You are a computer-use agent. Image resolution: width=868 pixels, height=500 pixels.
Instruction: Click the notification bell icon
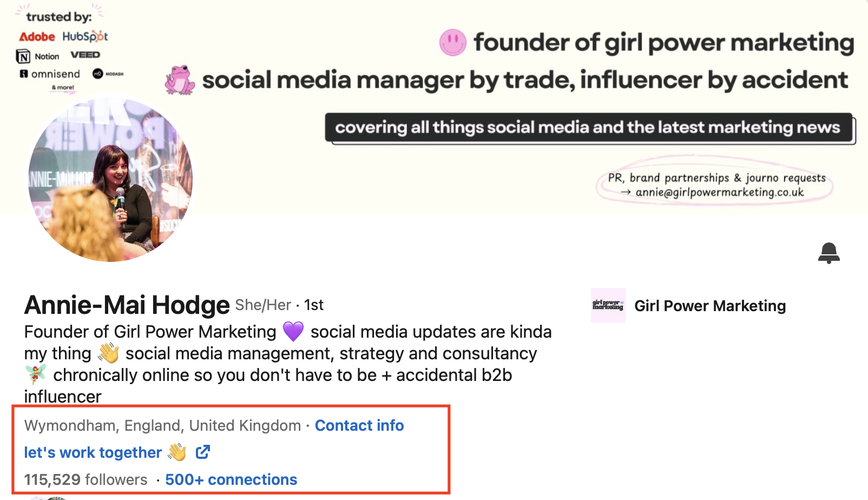828,253
